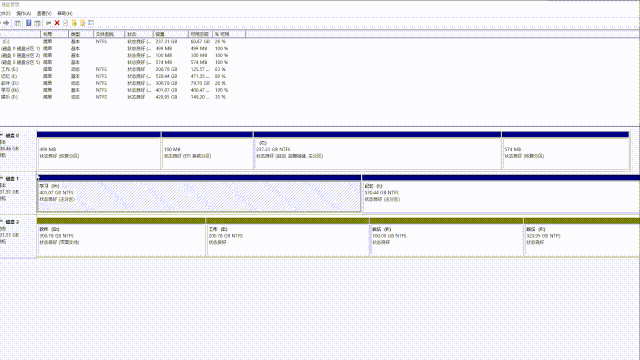Click the 79.70 GB free space cell
The width and height of the screenshot is (640, 360).
[x=200, y=83]
